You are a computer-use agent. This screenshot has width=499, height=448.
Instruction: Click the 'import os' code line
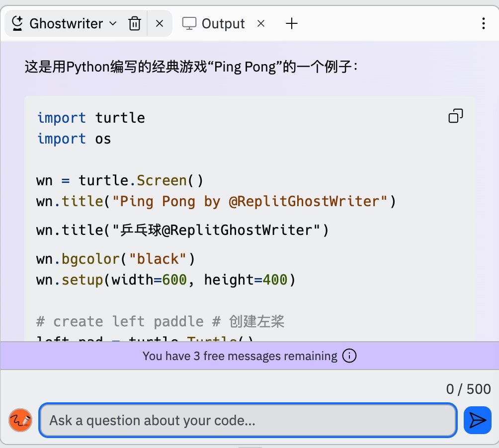click(74, 139)
